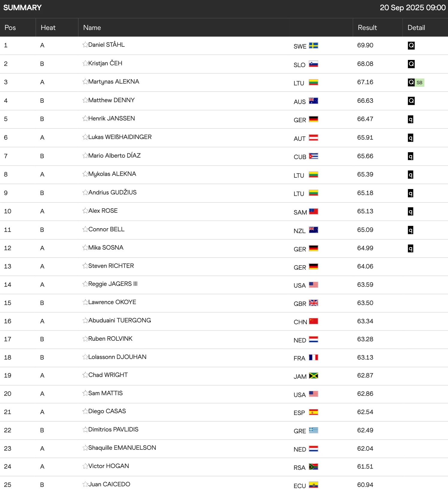Click the Jamaica flag beside Chad WRIGHT
The width and height of the screenshot is (448, 492).
tap(314, 376)
